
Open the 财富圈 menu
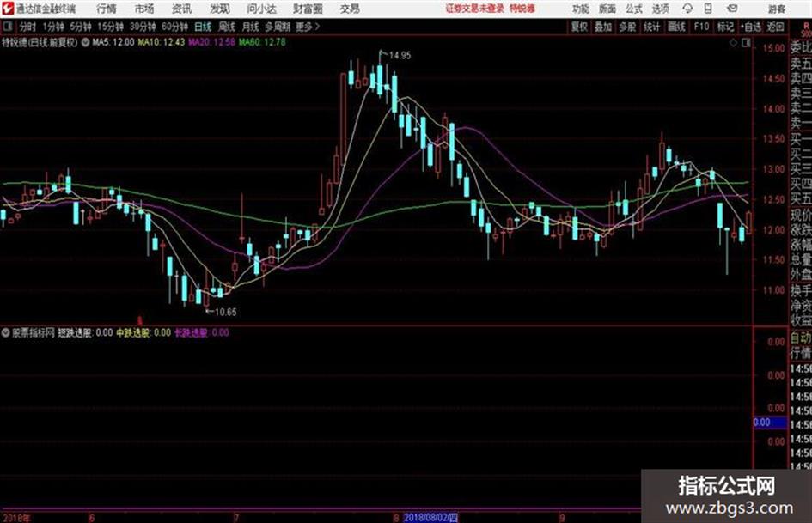click(308, 9)
